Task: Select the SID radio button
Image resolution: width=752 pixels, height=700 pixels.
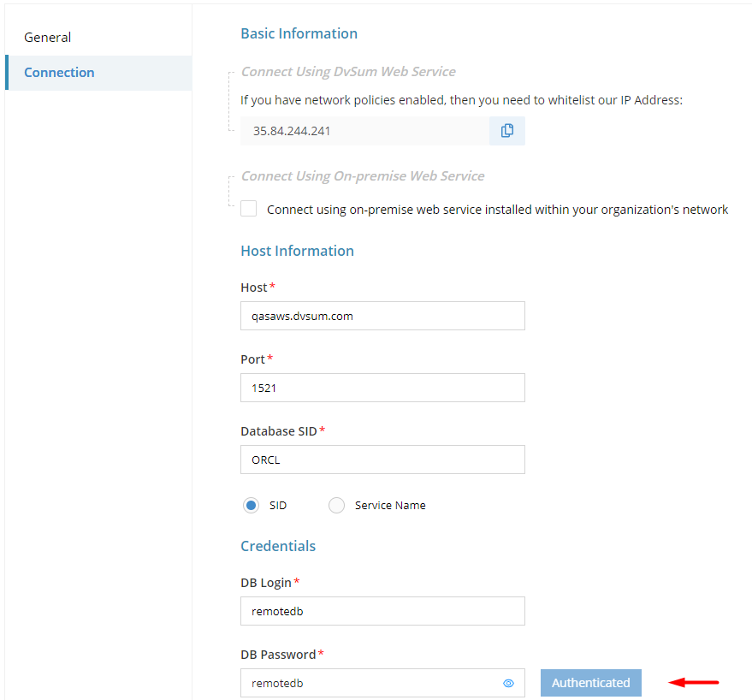Action: [251, 505]
